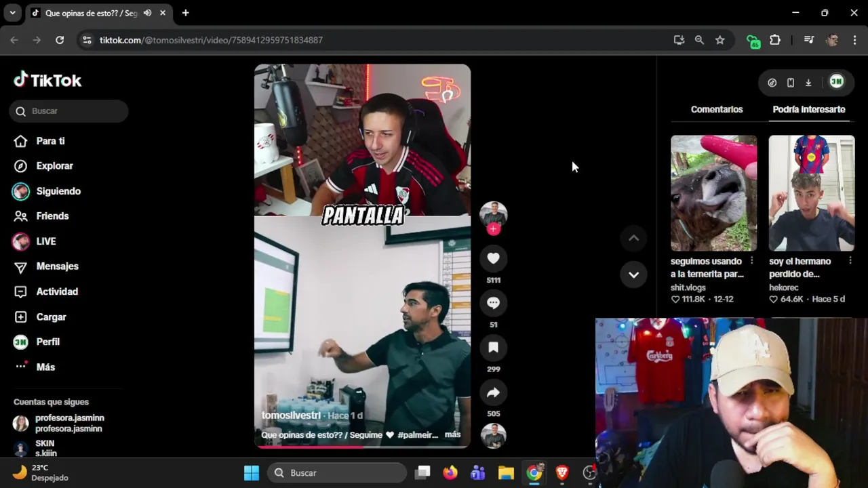Go to 'Para ti' feed
This screenshot has height=488, width=868.
[x=41, y=141]
